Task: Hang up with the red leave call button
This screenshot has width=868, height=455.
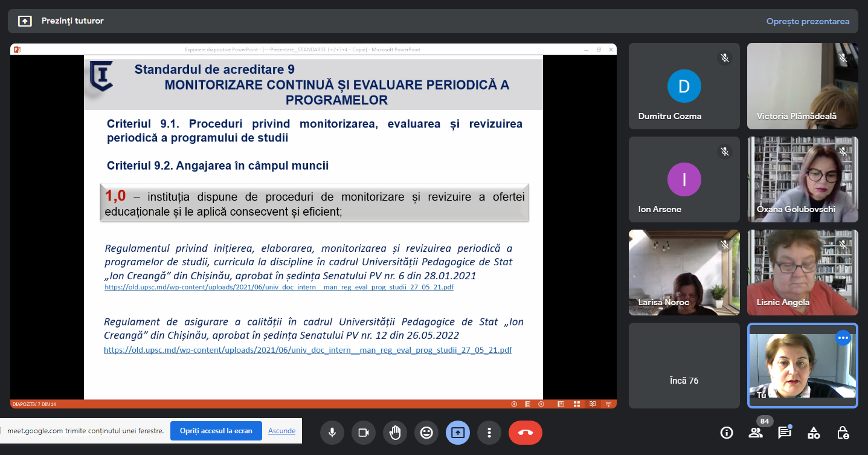Action: tap(525, 433)
